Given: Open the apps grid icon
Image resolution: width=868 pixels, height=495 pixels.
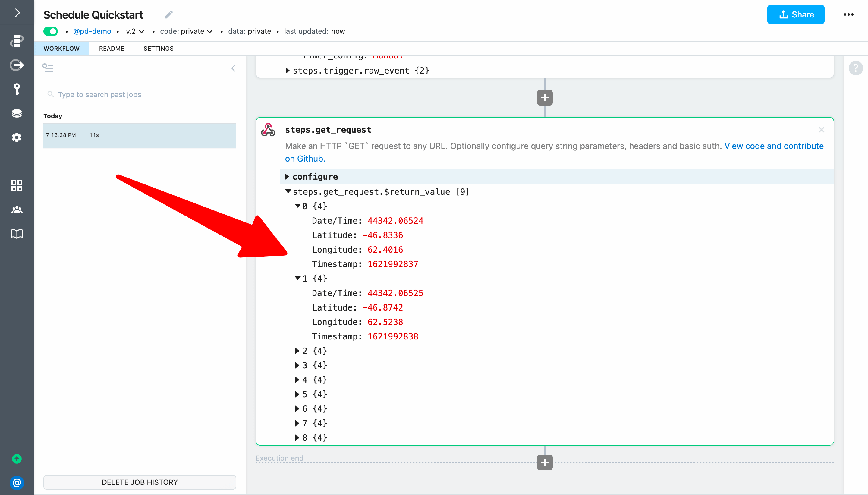Looking at the screenshot, I should coord(17,186).
